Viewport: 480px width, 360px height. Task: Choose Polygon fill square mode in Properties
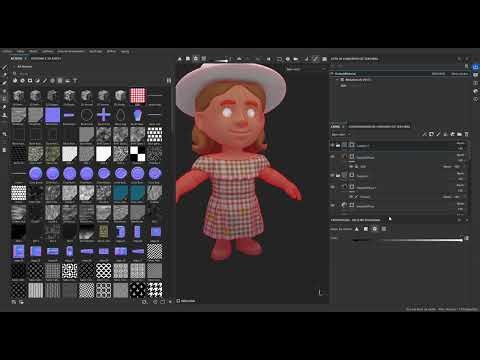pyautogui.click(x=366, y=229)
